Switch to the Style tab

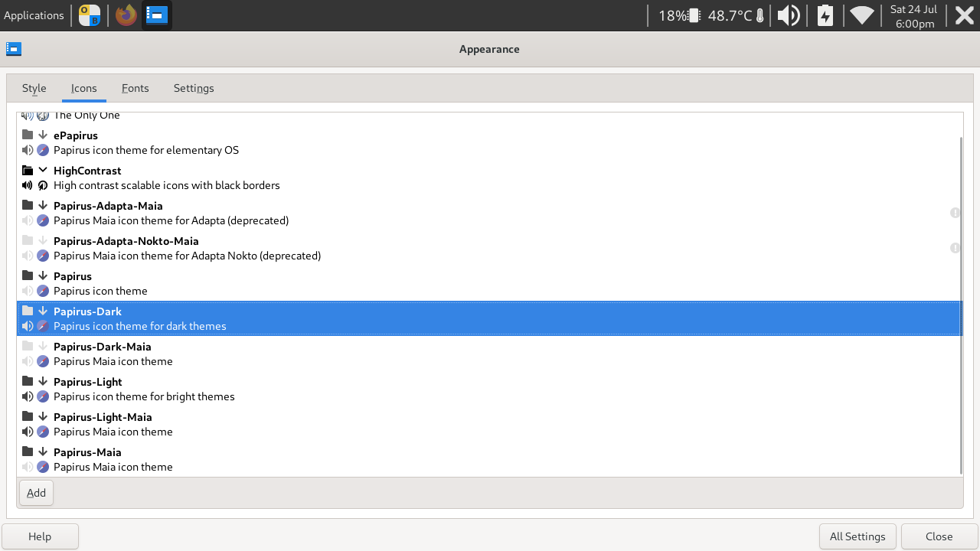34,88
